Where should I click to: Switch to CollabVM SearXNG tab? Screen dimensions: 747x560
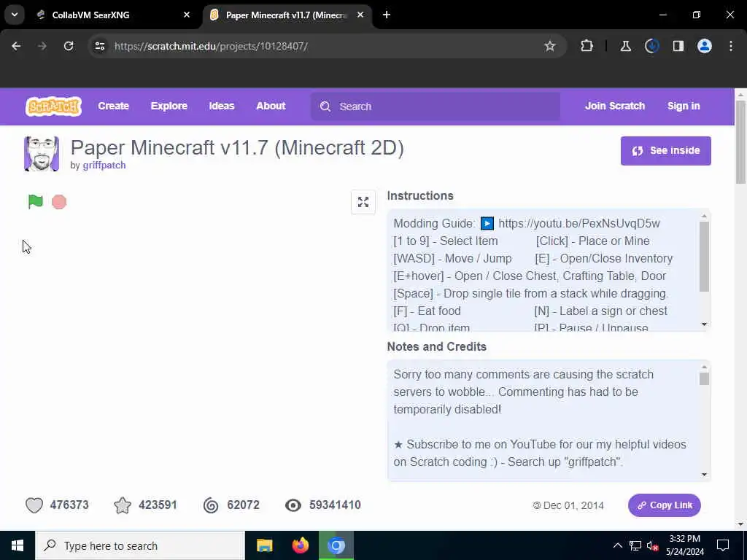(x=112, y=15)
